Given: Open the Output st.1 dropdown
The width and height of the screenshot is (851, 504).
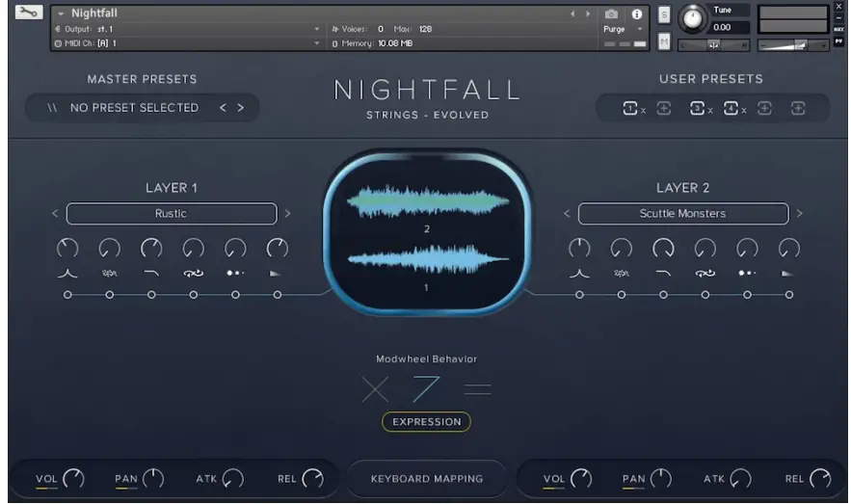Looking at the screenshot, I should click(187, 29).
